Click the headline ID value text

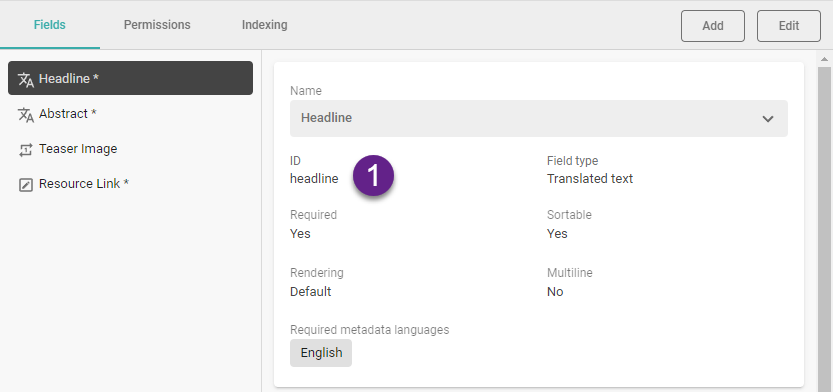[x=314, y=179]
